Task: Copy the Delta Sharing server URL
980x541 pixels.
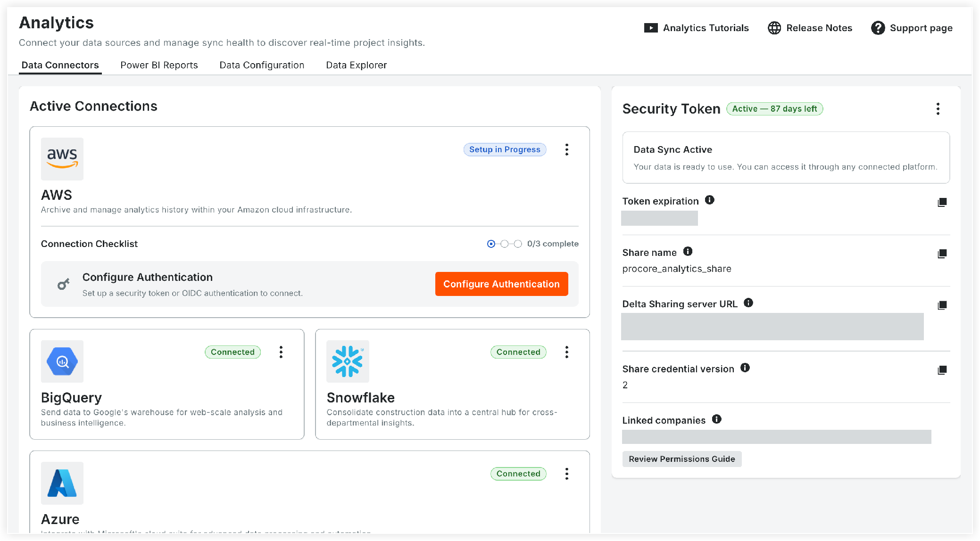Action: [942, 305]
